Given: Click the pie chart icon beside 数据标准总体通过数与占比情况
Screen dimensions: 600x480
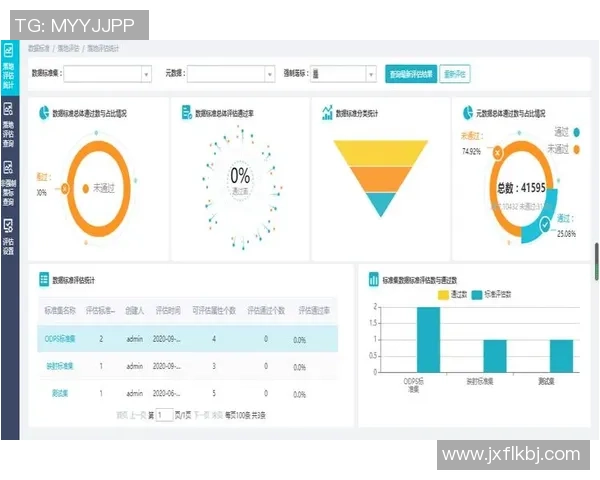Looking at the screenshot, I should coord(44,113).
